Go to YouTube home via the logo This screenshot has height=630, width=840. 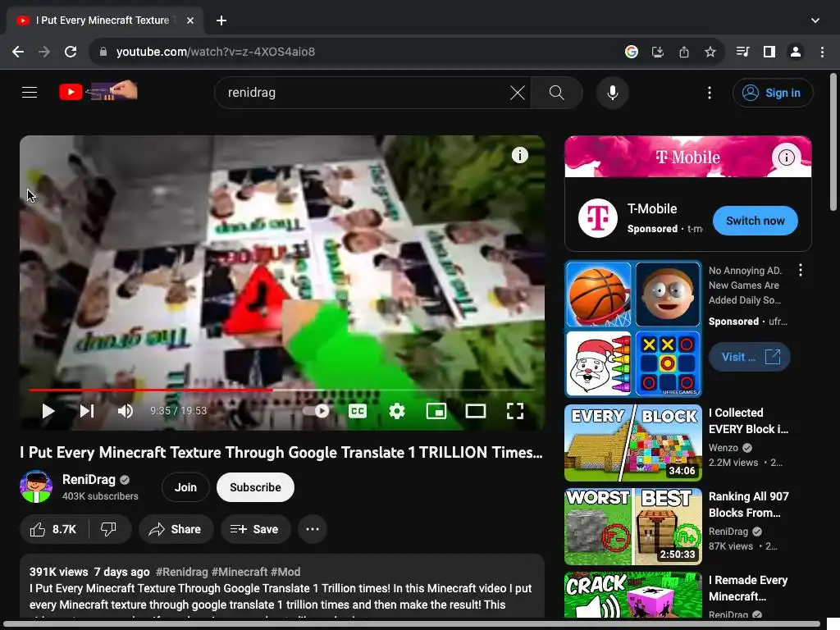click(x=98, y=92)
